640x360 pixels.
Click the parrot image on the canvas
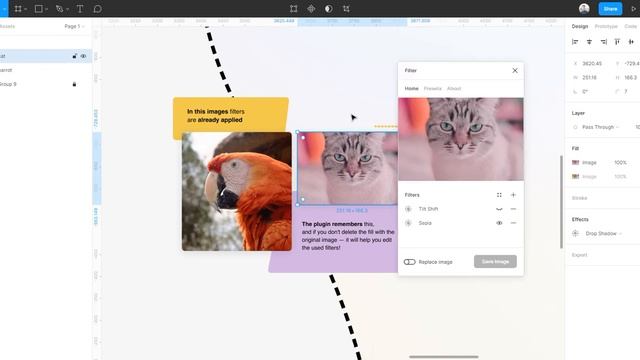[x=237, y=191]
